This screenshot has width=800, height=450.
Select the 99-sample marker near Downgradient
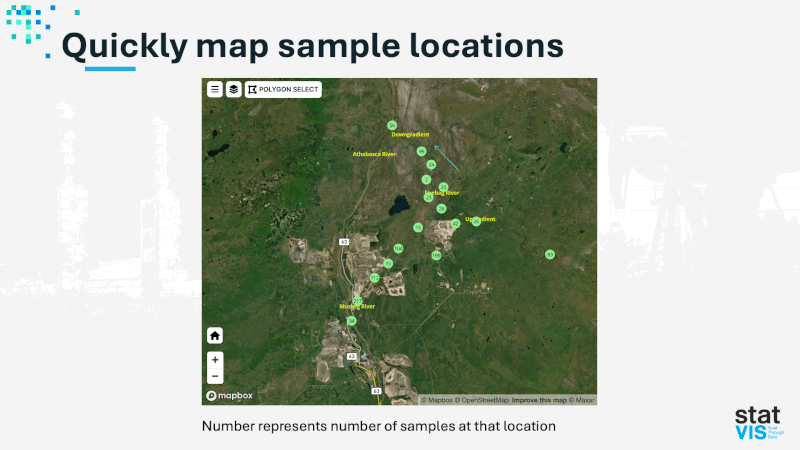point(421,152)
